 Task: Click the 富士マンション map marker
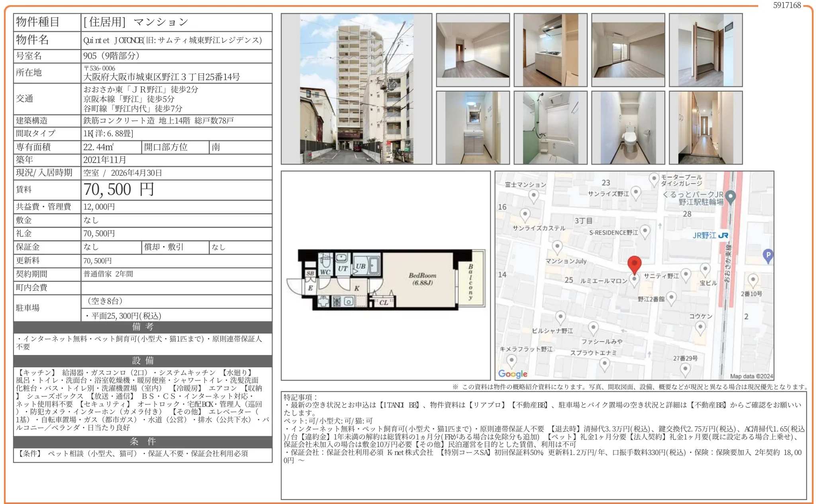coord(533,196)
